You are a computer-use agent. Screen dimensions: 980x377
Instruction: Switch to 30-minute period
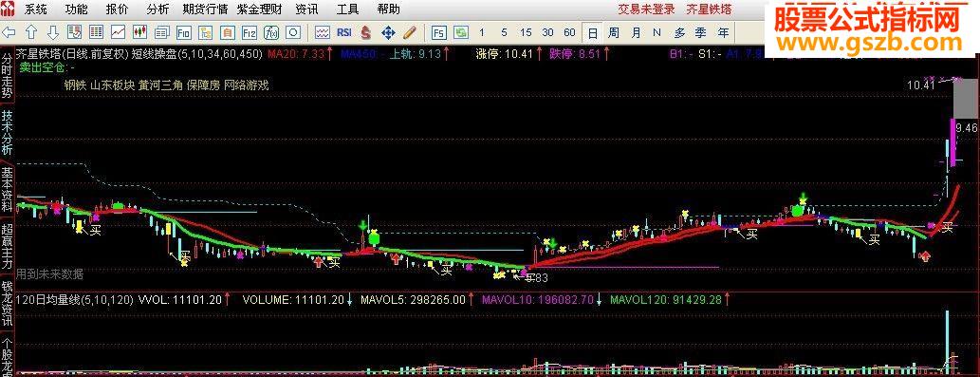(x=547, y=32)
